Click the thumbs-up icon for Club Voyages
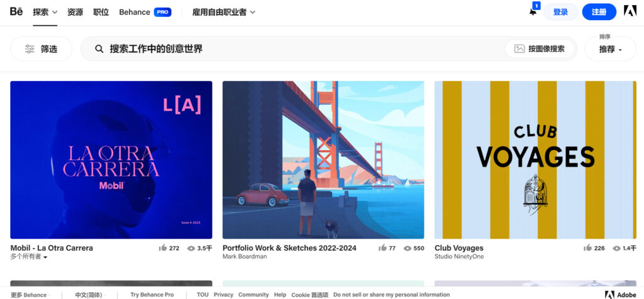The height and width of the screenshot is (299, 644). (x=587, y=247)
